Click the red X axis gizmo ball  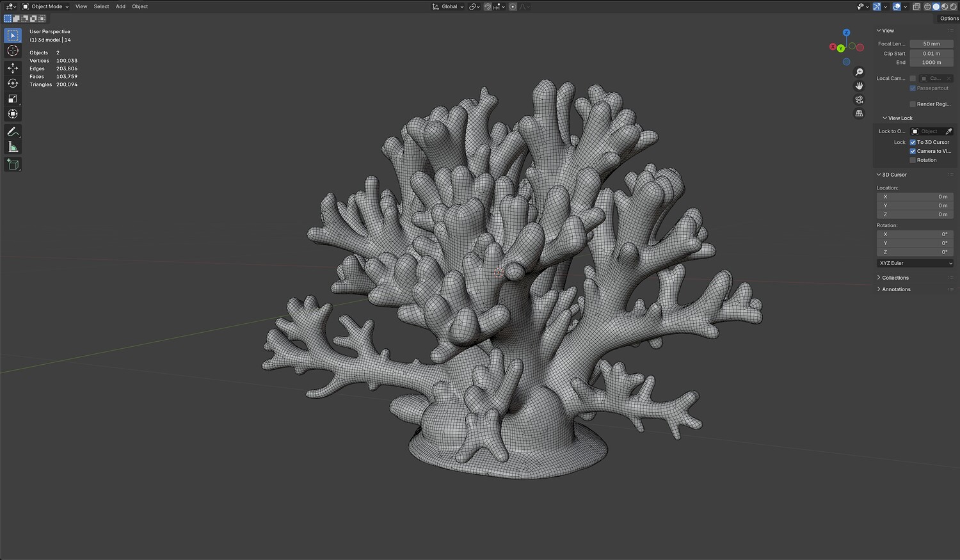[833, 47]
